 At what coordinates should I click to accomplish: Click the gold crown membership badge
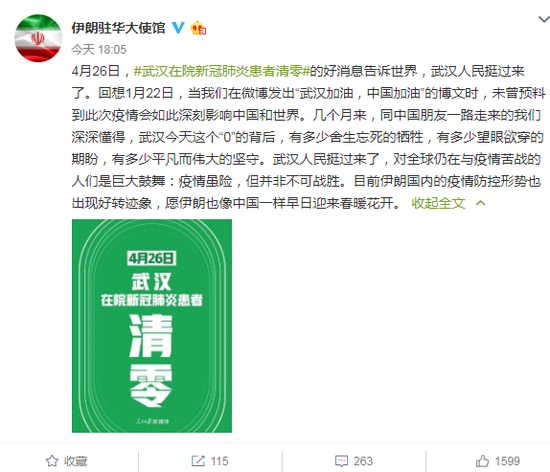(x=198, y=28)
